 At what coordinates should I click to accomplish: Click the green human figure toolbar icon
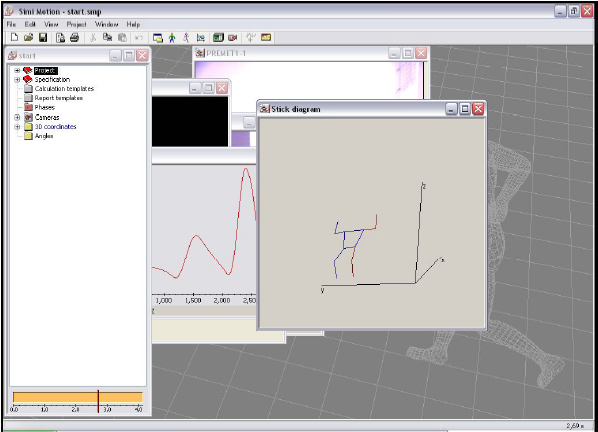(x=172, y=37)
